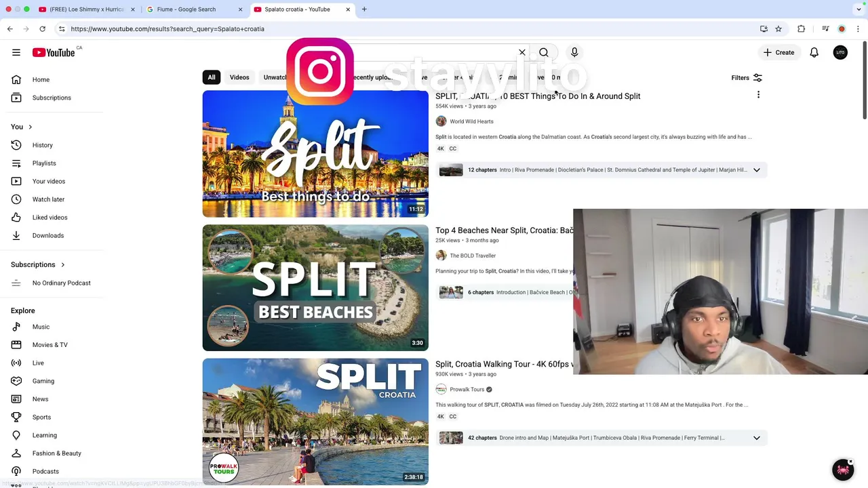The height and width of the screenshot is (488, 868).
Task: Go back in browser history
Action: tap(10, 28)
